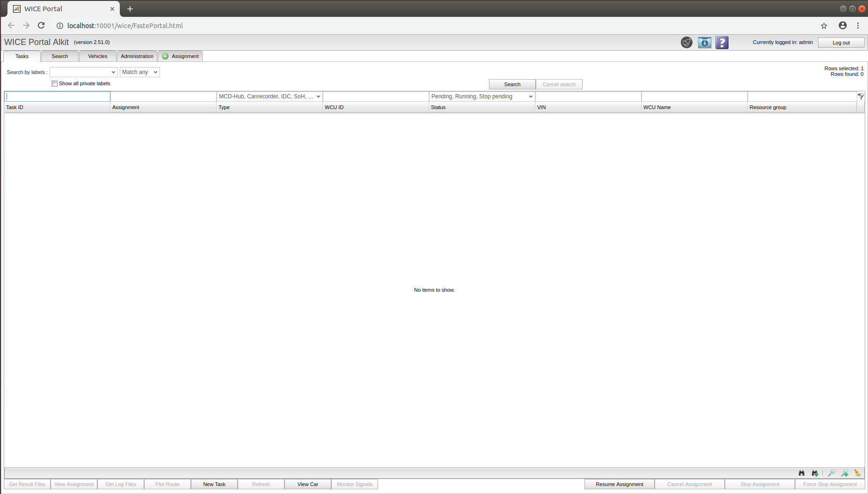Expand the Match any dropdown
This screenshot has width=868, height=494.
pos(139,72)
